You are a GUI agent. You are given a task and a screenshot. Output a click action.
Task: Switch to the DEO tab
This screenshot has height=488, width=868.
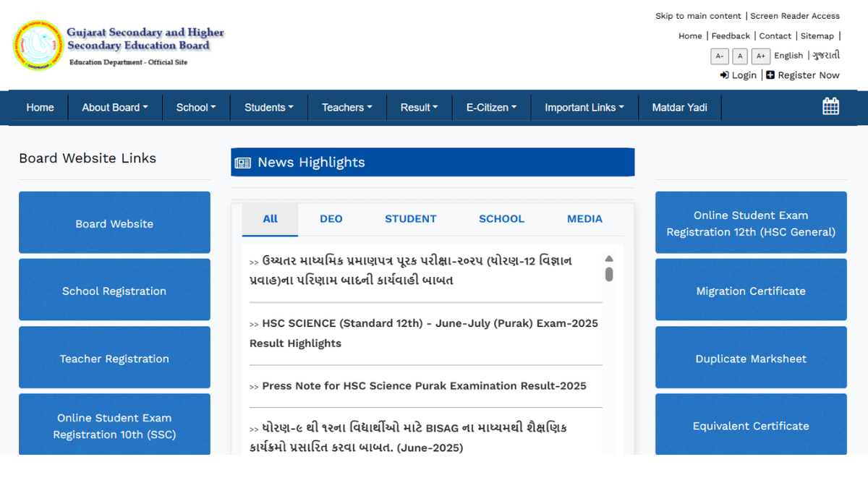(x=331, y=218)
